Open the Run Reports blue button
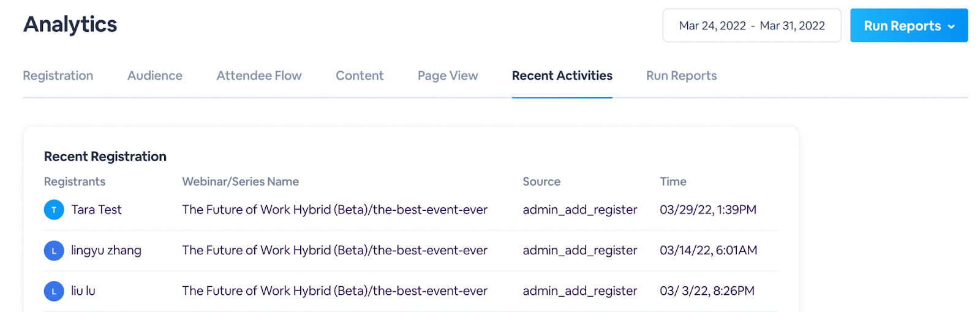The image size is (980, 312). pos(909,25)
